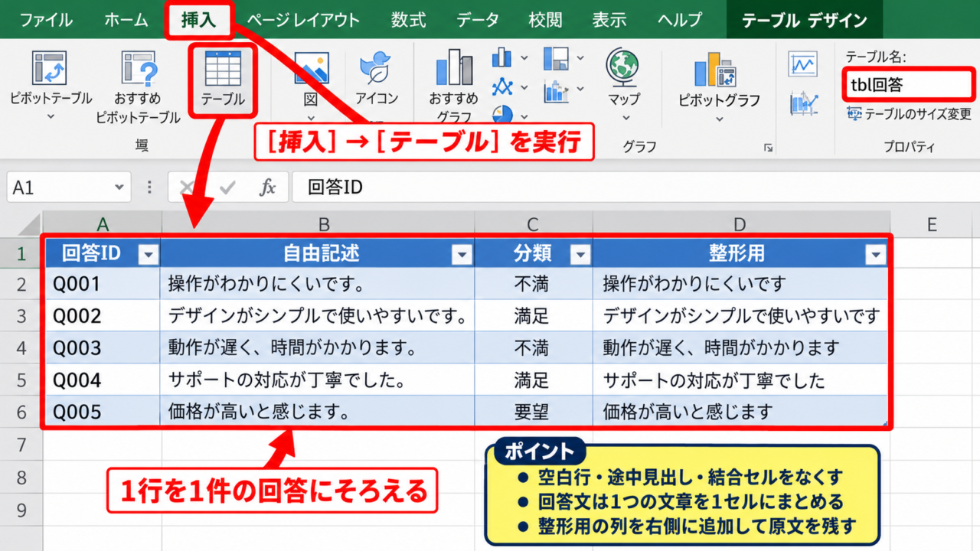Expand the column chart dropdown arrow

pyautogui.click(x=524, y=57)
